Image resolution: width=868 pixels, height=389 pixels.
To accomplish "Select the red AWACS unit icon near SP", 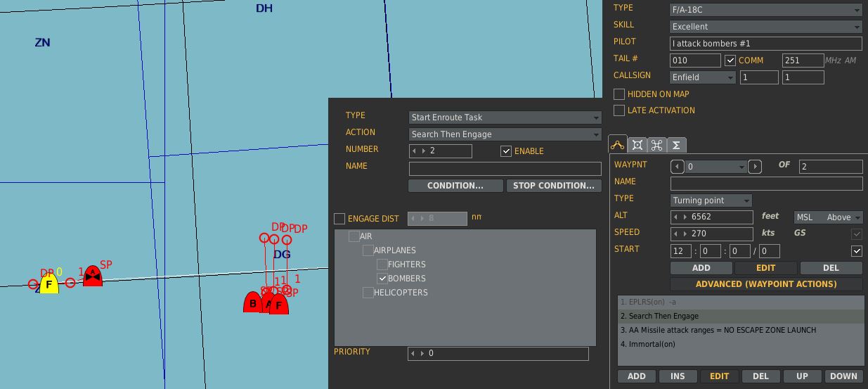I will coord(93,276).
